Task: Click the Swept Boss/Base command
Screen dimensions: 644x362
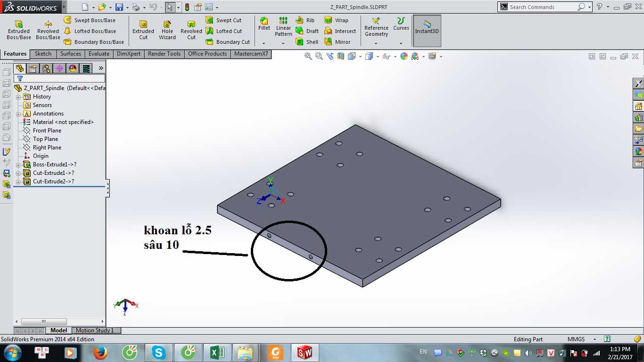Action: [90, 20]
